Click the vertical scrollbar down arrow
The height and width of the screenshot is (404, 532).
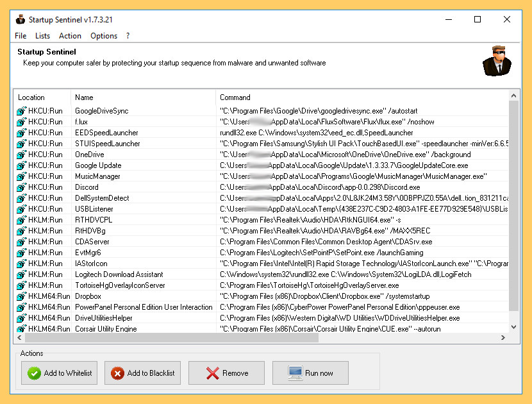click(x=513, y=327)
